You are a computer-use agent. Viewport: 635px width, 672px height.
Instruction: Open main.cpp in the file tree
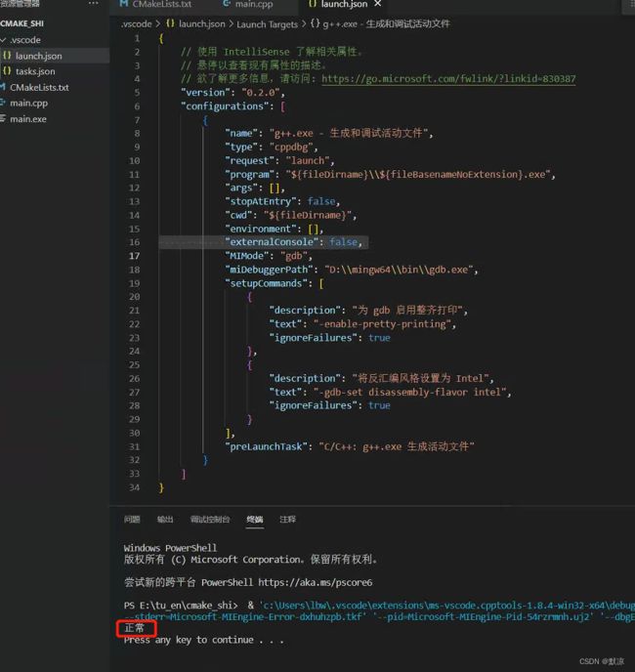point(28,104)
